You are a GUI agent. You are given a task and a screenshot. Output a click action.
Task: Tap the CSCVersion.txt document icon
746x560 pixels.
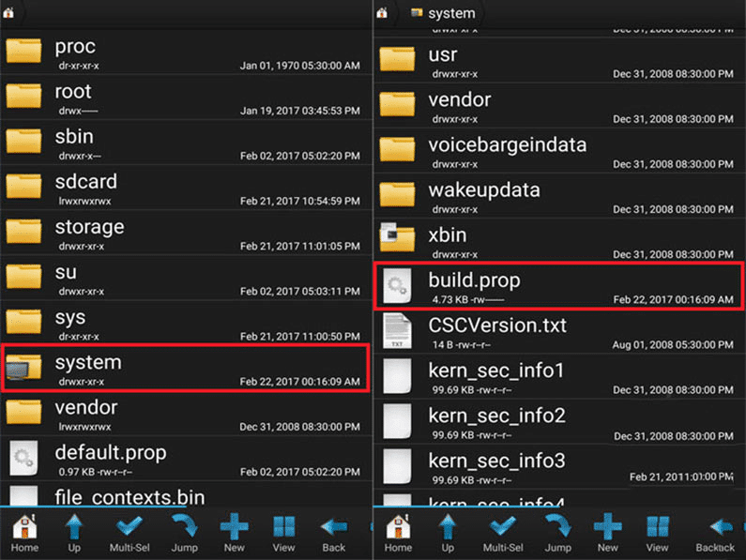coord(397,331)
